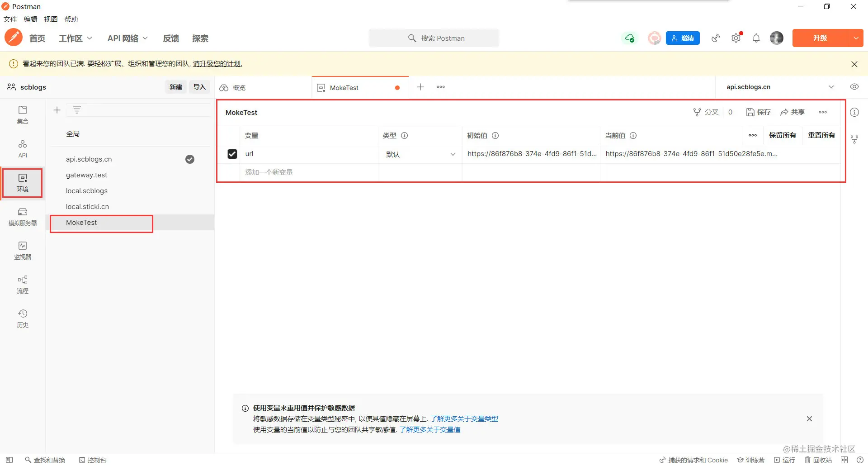Open the API sidebar panel
The width and height of the screenshot is (868, 466).
coord(23,149)
